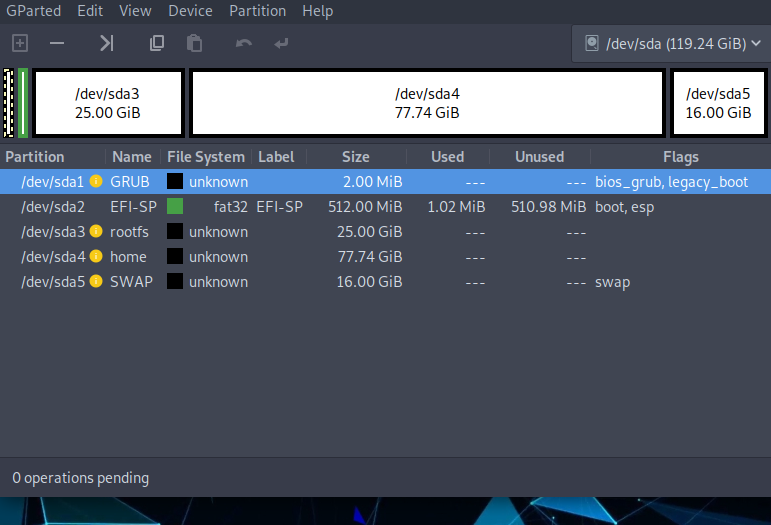
Task: Click the Used column header
Action: pos(447,157)
